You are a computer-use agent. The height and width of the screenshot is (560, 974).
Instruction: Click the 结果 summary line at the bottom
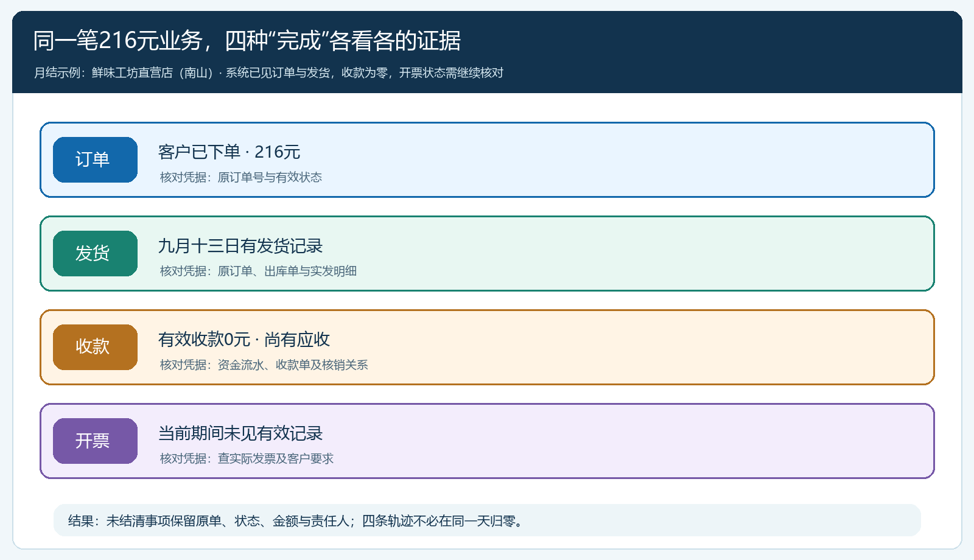click(x=487, y=520)
